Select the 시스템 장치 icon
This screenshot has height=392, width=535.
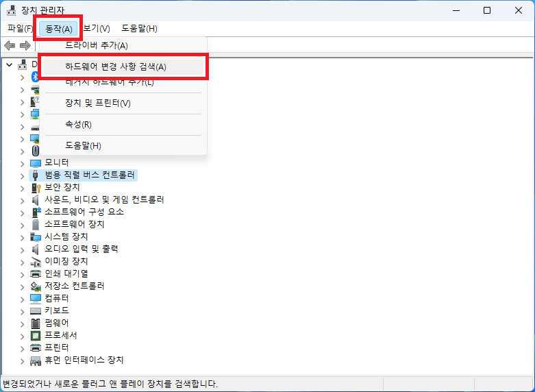coord(36,236)
